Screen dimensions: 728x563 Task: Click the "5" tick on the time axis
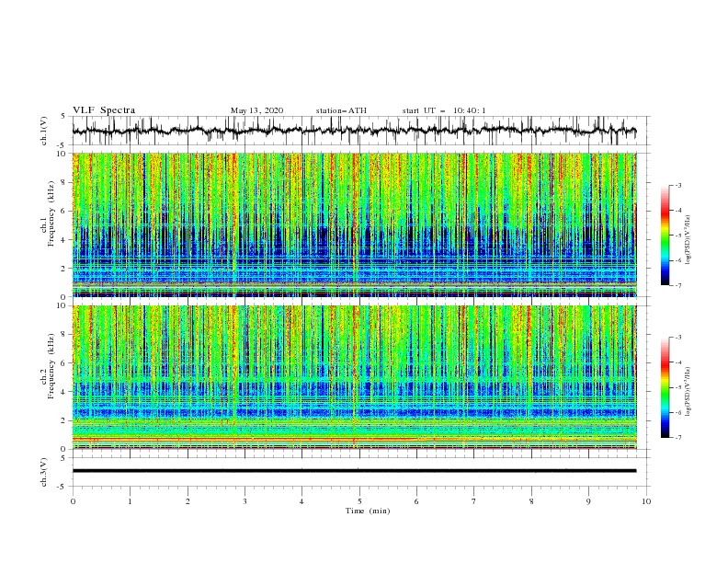click(x=359, y=501)
